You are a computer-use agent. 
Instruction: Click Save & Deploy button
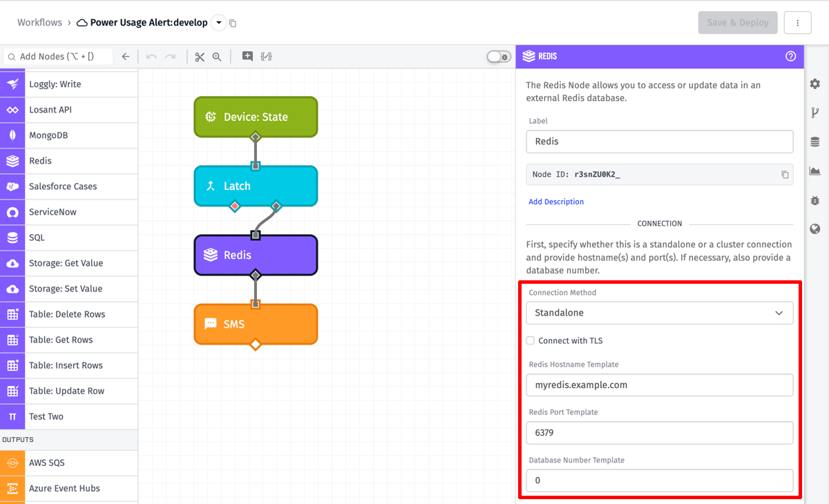click(738, 23)
